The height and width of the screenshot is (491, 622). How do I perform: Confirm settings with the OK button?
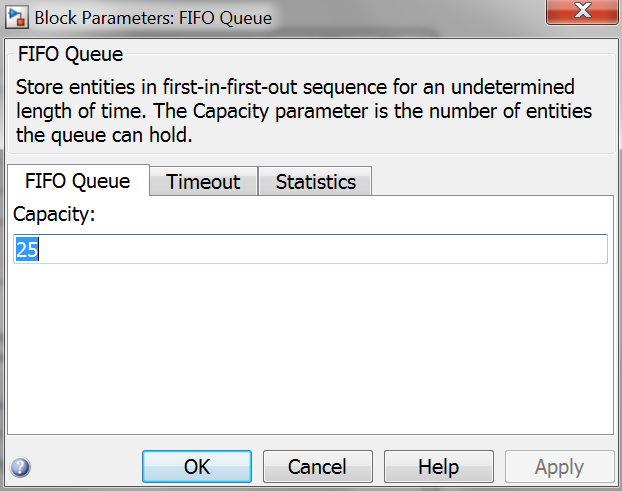pyautogui.click(x=197, y=466)
